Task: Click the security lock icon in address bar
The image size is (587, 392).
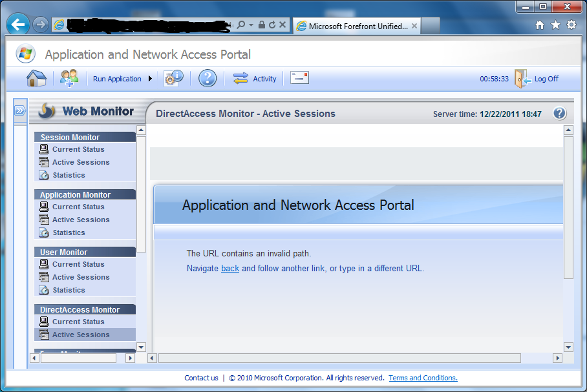Action: pyautogui.click(x=262, y=25)
